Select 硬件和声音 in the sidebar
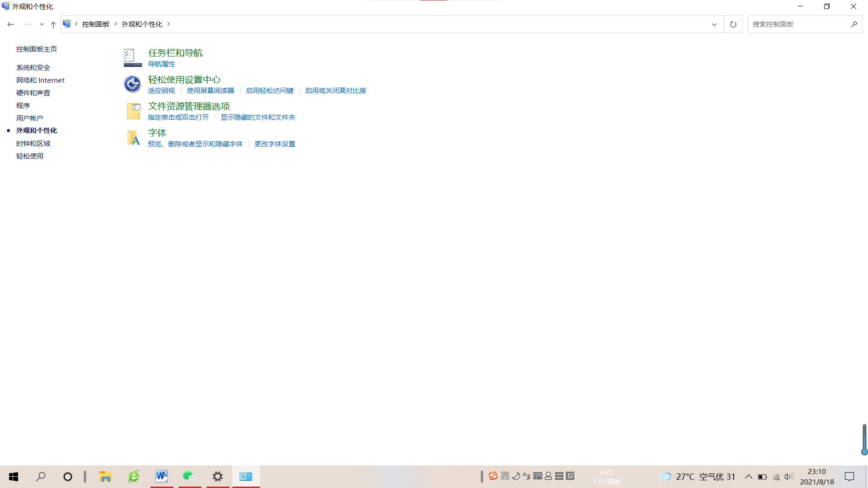The width and height of the screenshot is (868, 488). (33, 93)
